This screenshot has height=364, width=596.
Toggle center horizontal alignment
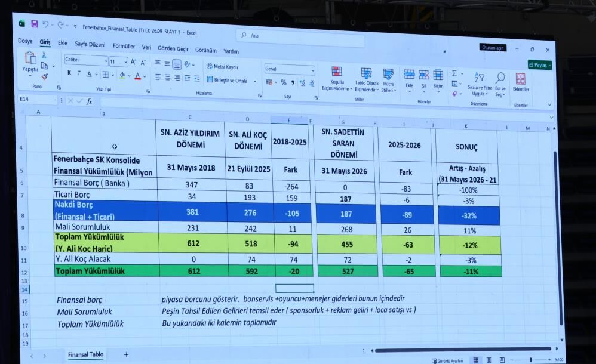tap(168, 78)
